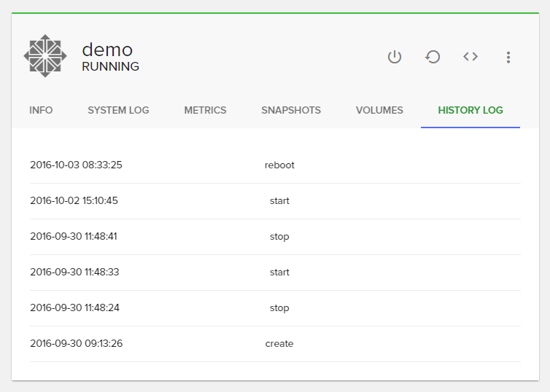Reboot the instance with the restart icon
This screenshot has width=550, height=392.
tap(433, 57)
